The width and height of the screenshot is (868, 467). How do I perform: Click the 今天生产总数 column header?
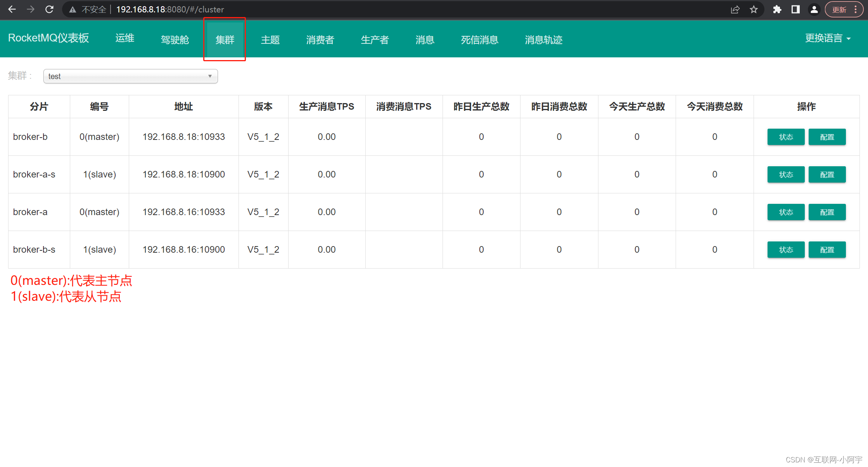click(637, 107)
